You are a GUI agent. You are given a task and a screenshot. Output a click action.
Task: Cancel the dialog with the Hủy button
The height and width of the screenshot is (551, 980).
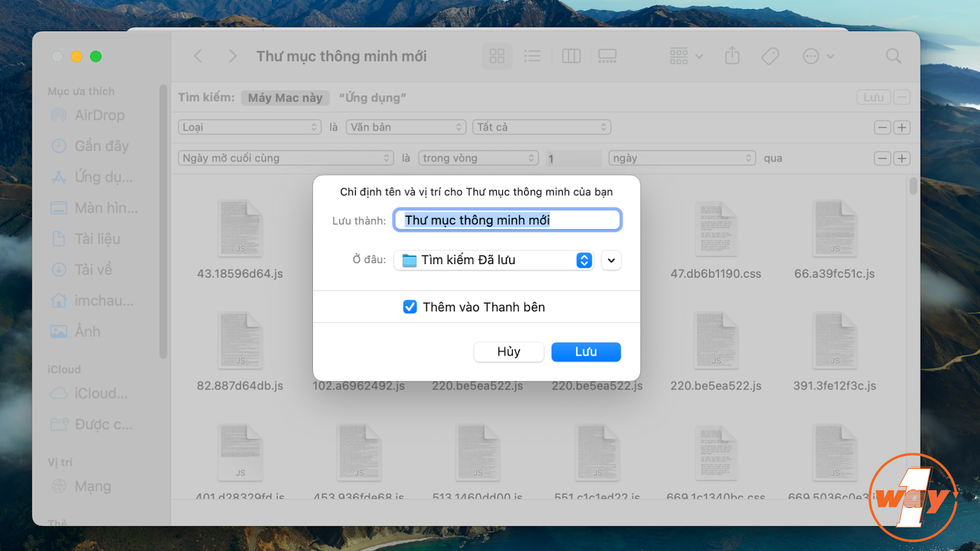[x=508, y=352]
